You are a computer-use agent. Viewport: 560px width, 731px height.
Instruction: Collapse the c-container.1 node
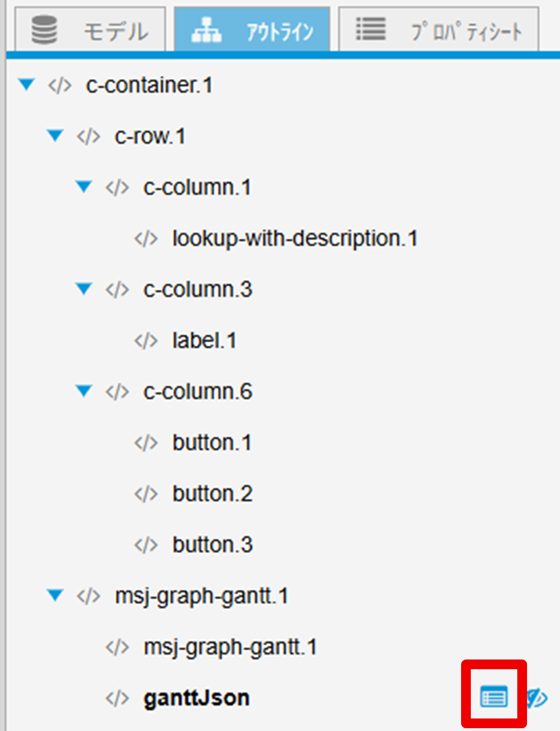click(x=26, y=85)
